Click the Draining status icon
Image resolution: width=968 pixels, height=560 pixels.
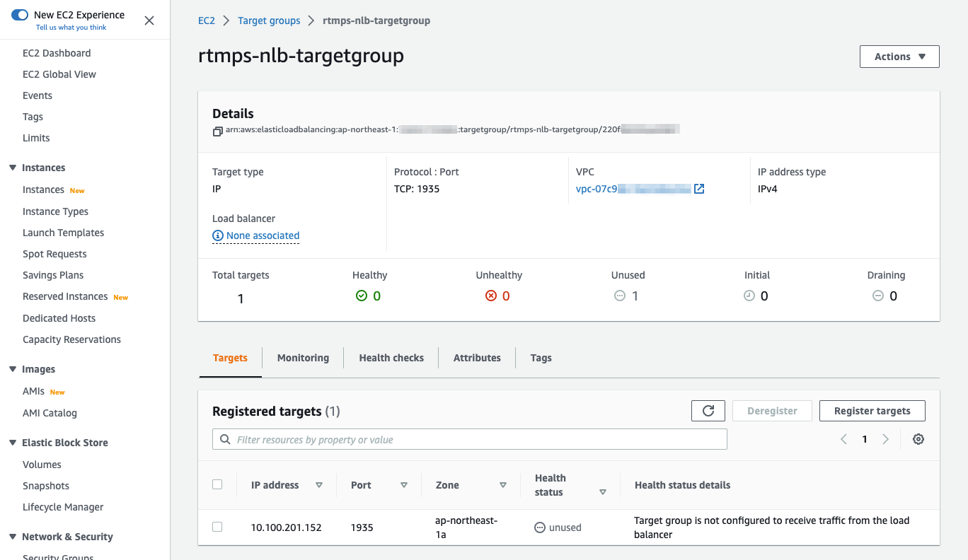[878, 296]
